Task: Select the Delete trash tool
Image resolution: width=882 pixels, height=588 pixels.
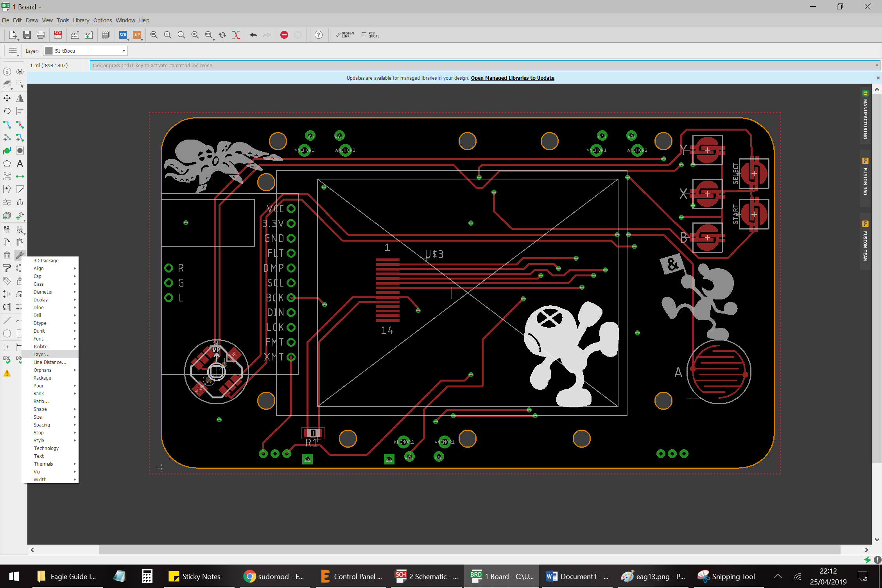Action: pyautogui.click(x=7, y=255)
